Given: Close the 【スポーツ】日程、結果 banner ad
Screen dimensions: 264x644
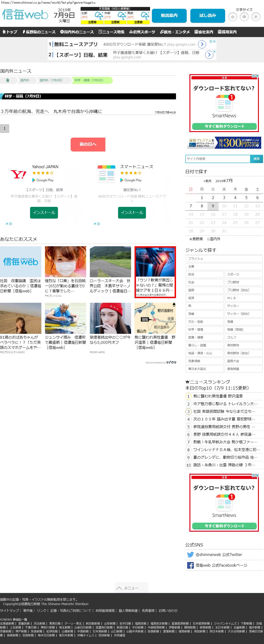Looking at the screenshot, I should (214, 51).
